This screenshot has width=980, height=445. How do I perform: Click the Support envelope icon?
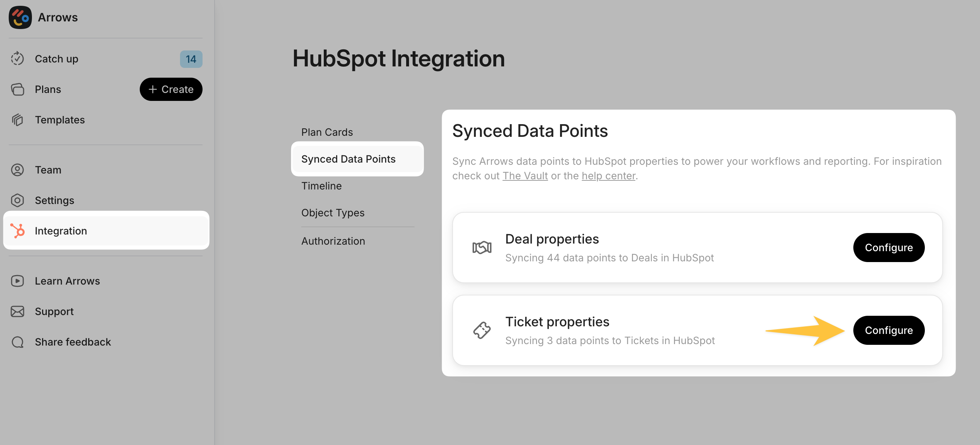pos(17,311)
